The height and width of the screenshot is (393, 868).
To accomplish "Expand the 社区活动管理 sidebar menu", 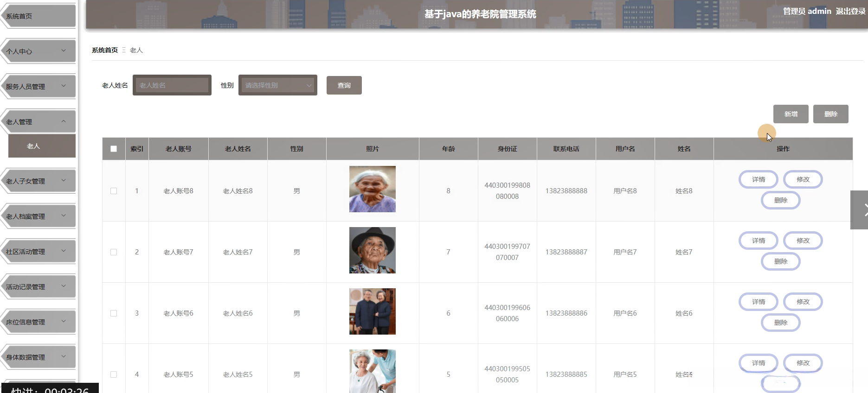I will click(x=39, y=252).
